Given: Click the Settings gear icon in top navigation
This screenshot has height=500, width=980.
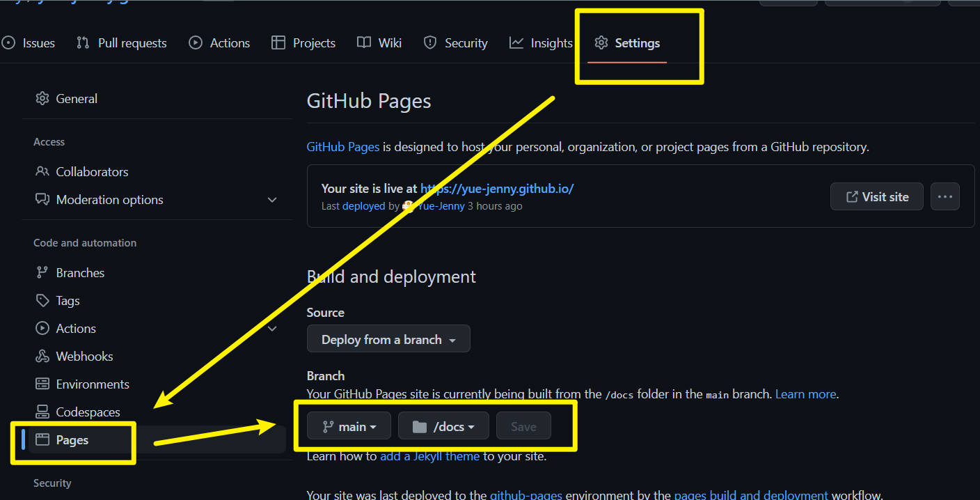Looking at the screenshot, I should (601, 43).
